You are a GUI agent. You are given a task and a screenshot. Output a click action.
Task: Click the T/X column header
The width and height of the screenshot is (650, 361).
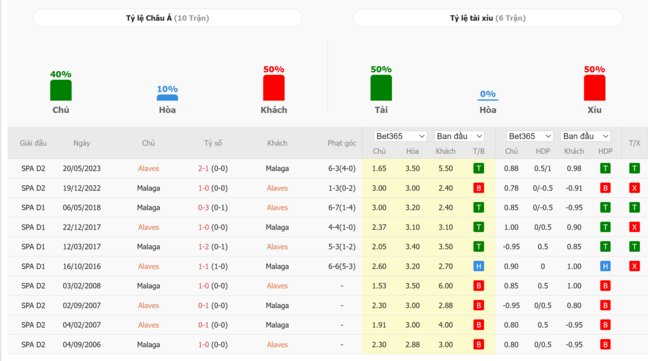click(634, 143)
